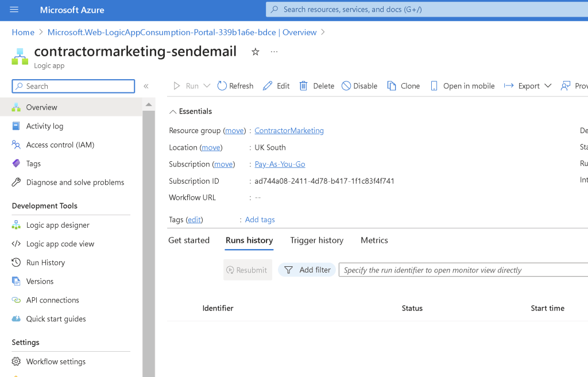This screenshot has height=377, width=588.
Task: Focus the sidebar Search field
Action: tap(73, 86)
